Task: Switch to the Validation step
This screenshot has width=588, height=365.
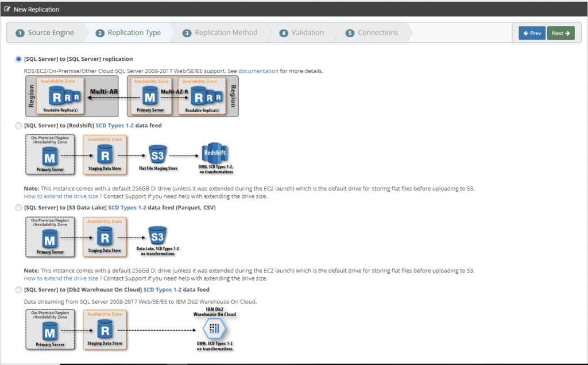Action: point(301,33)
